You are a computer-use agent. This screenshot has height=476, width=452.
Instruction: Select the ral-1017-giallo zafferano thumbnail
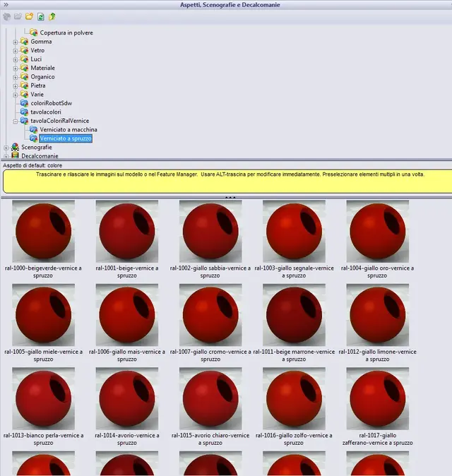(x=378, y=398)
